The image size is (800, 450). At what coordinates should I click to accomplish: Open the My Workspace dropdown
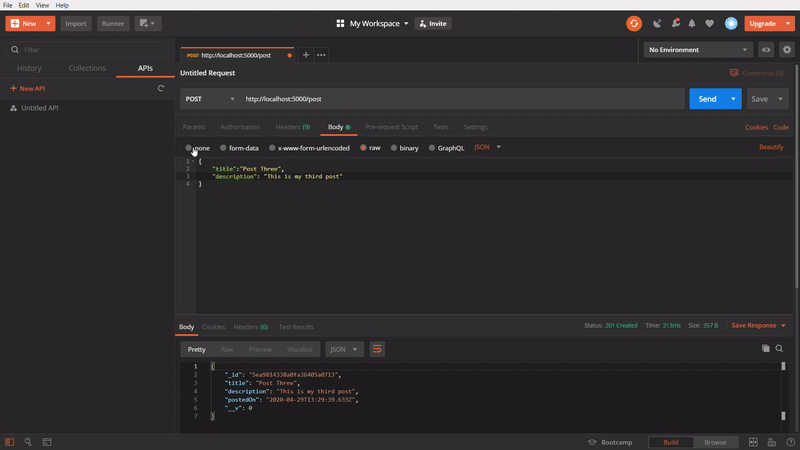(x=379, y=23)
